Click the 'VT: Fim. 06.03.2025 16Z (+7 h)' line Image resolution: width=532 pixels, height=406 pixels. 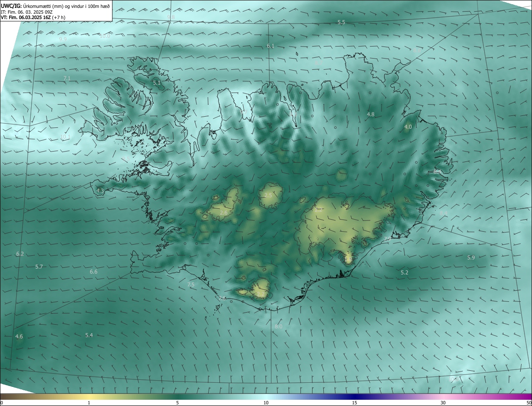[x=33, y=17]
